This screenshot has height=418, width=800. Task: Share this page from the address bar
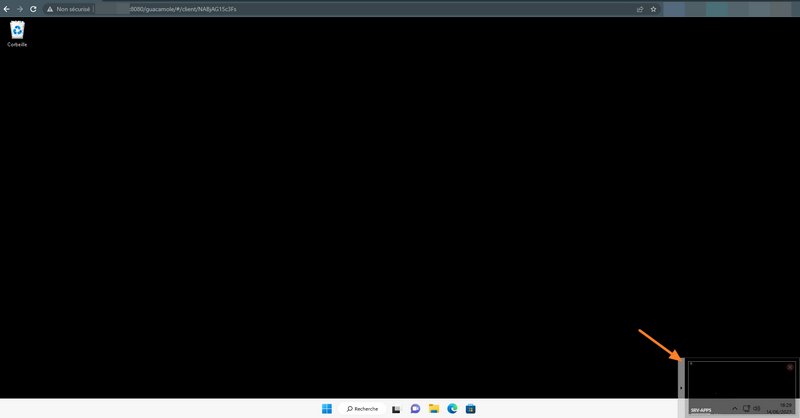click(640, 9)
